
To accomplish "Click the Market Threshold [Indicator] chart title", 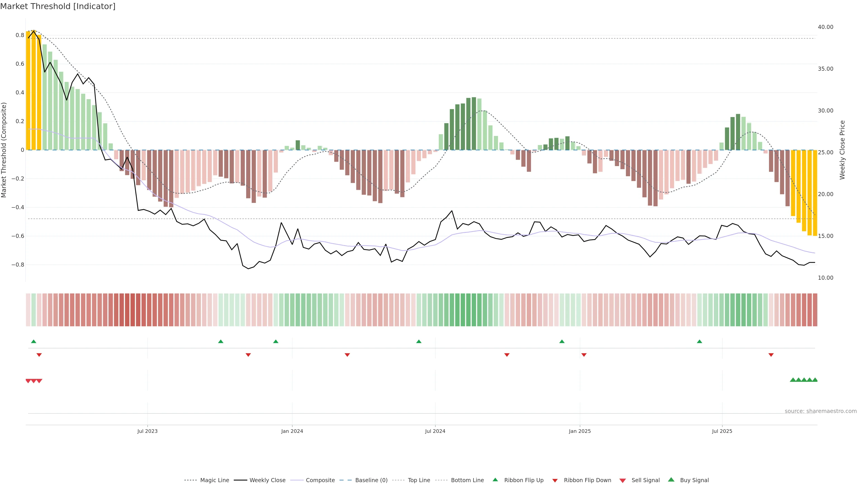I will 58,6.
